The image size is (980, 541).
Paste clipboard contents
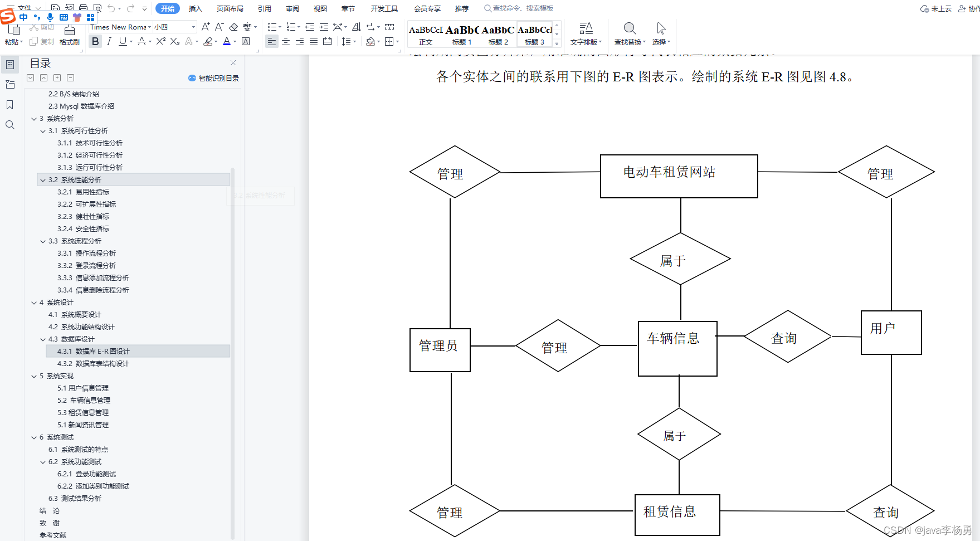(13, 35)
